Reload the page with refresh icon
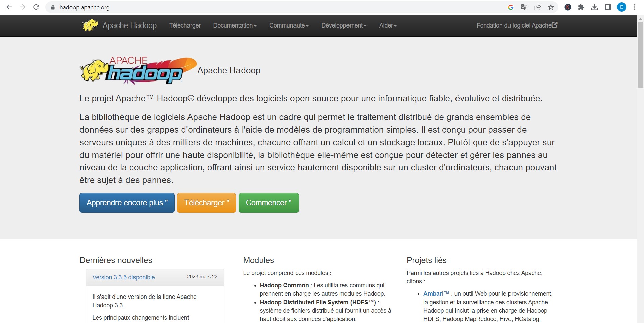The image size is (644, 323). point(36,7)
